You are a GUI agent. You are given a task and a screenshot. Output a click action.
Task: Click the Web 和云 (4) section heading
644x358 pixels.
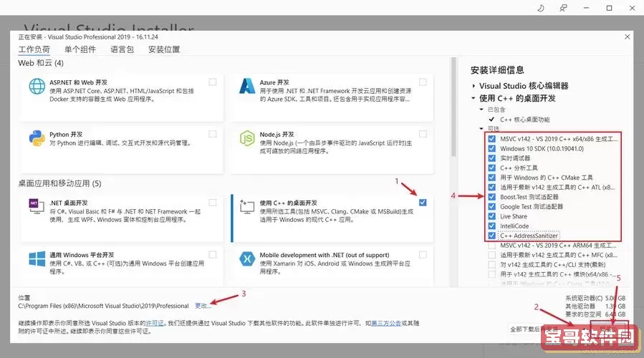click(x=41, y=63)
